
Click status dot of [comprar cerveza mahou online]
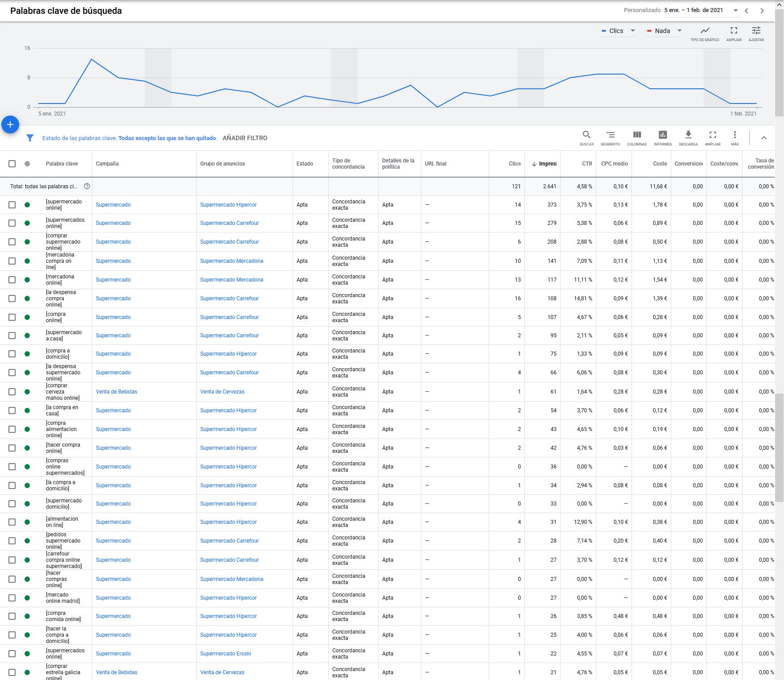click(27, 392)
